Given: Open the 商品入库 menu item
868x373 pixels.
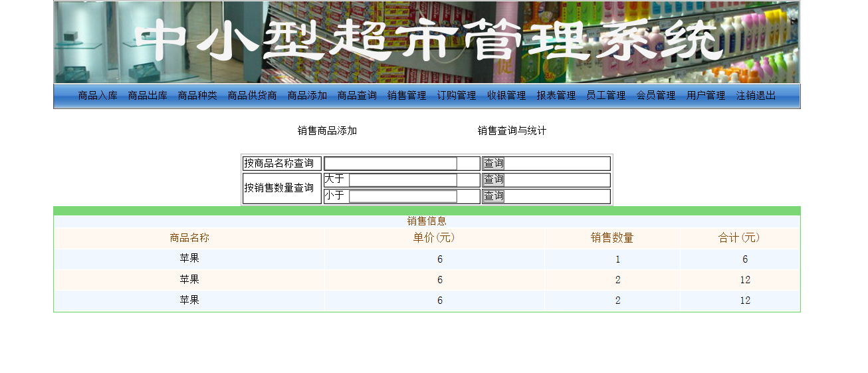Looking at the screenshot, I should (98, 96).
